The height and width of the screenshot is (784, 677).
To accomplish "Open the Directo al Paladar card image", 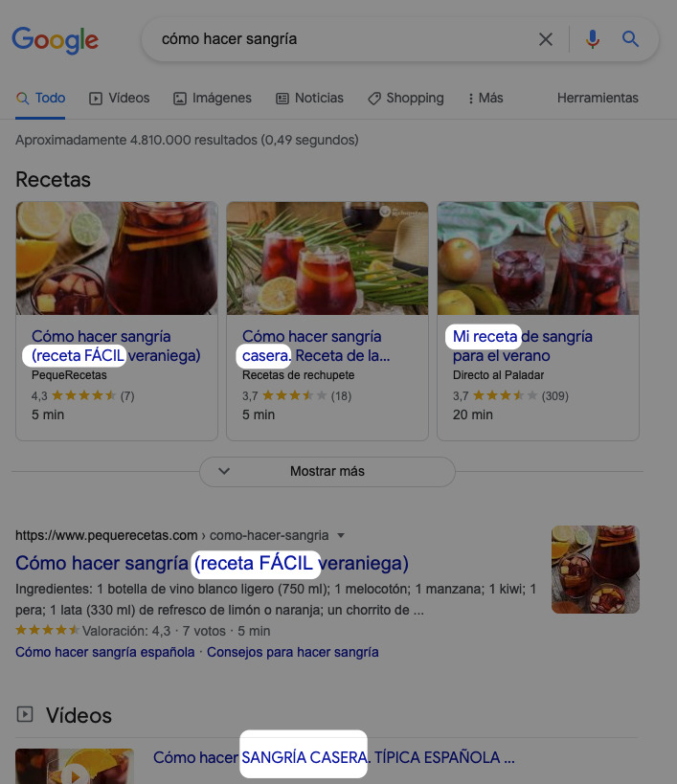I will (x=538, y=258).
